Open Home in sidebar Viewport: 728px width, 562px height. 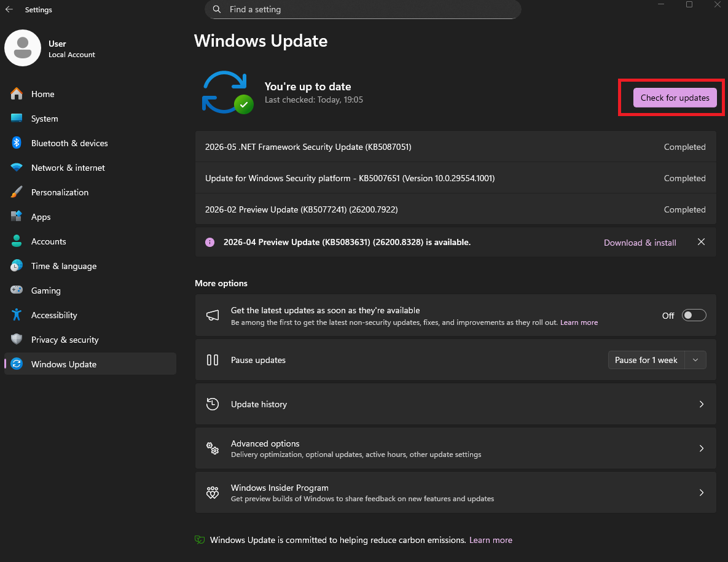tap(90, 94)
